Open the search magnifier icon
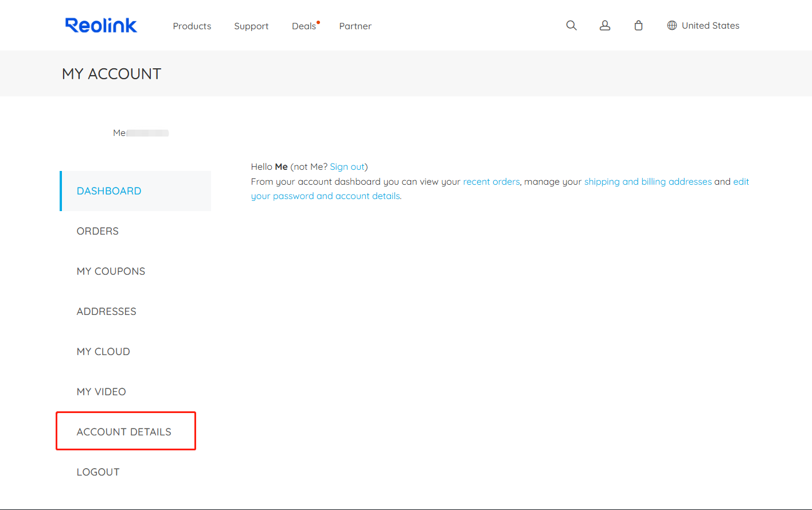The height and width of the screenshot is (510, 812). (571, 25)
